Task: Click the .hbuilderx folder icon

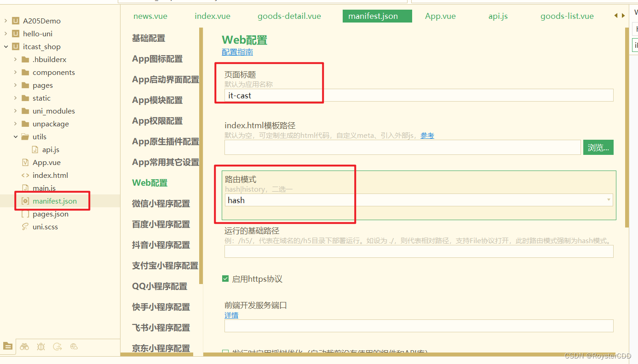Action: click(x=25, y=59)
